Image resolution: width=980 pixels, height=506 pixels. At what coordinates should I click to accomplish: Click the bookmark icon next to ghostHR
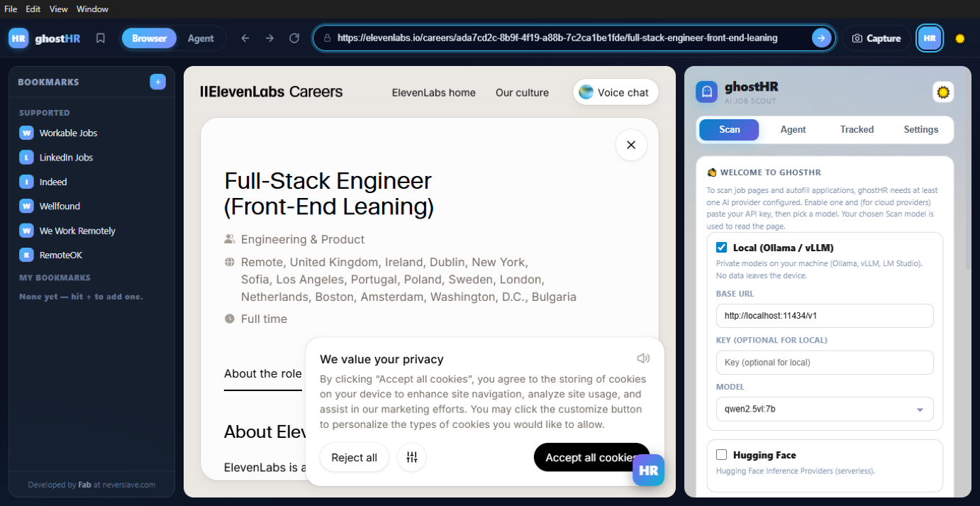click(x=101, y=38)
